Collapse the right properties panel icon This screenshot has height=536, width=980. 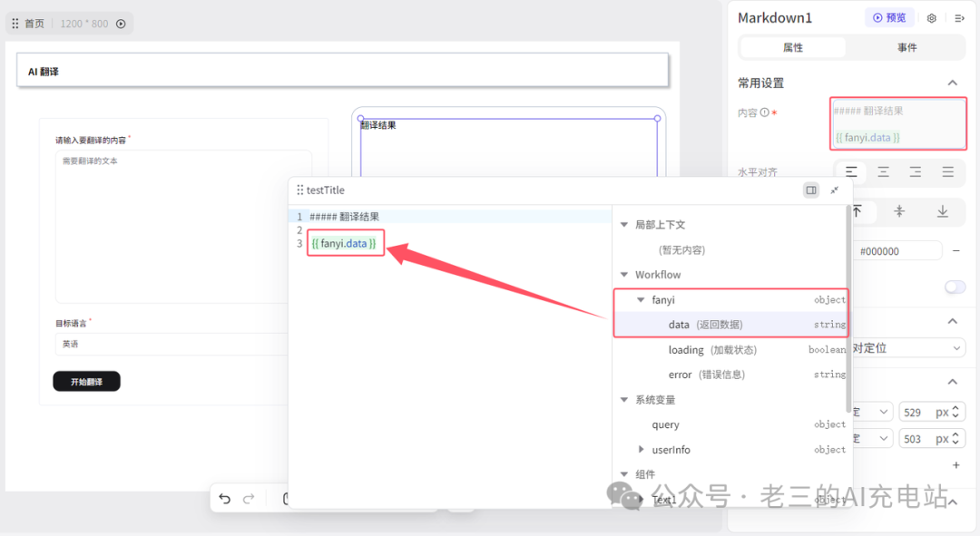[959, 18]
